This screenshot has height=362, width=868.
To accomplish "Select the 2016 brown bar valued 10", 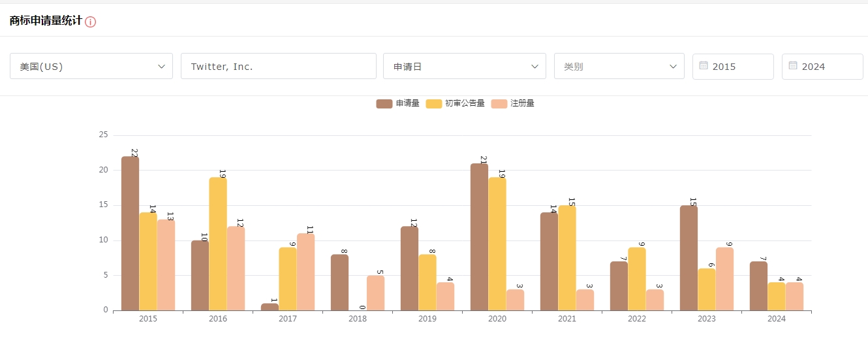I will [x=200, y=275].
